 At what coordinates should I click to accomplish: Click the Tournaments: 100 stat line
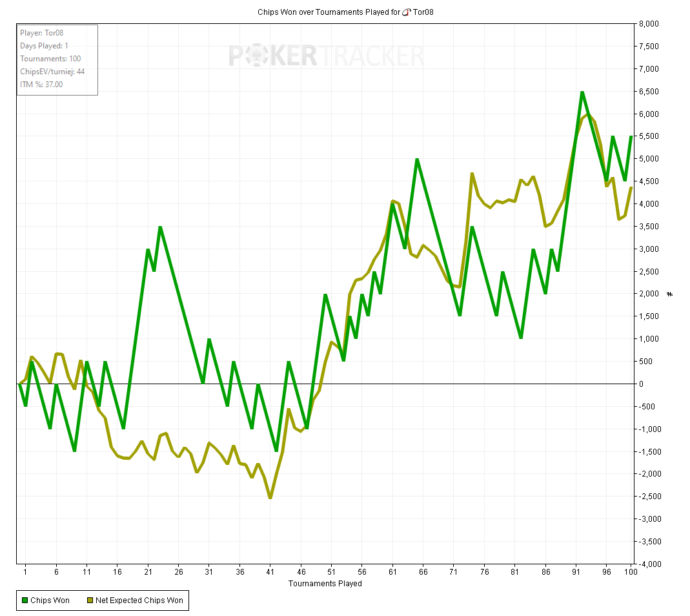[x=50, y=59]
